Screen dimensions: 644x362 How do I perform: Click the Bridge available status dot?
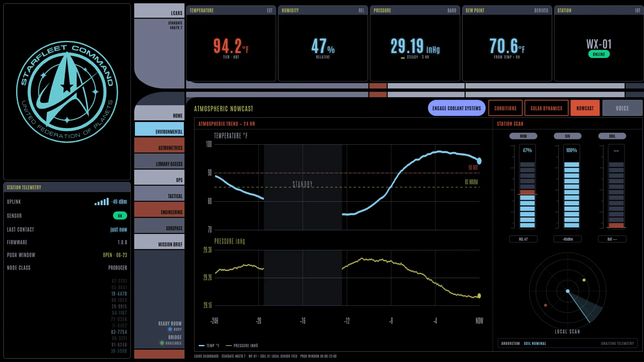(162, 343)
